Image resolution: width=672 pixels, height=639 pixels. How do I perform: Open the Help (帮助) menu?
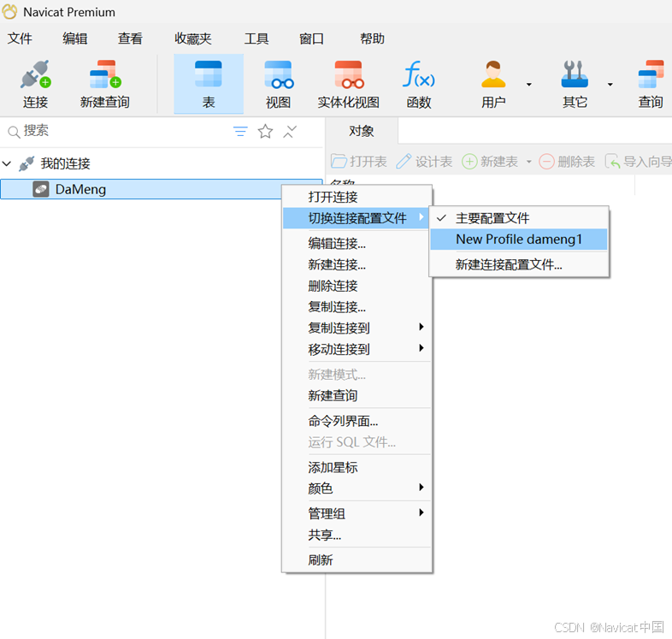372,38
